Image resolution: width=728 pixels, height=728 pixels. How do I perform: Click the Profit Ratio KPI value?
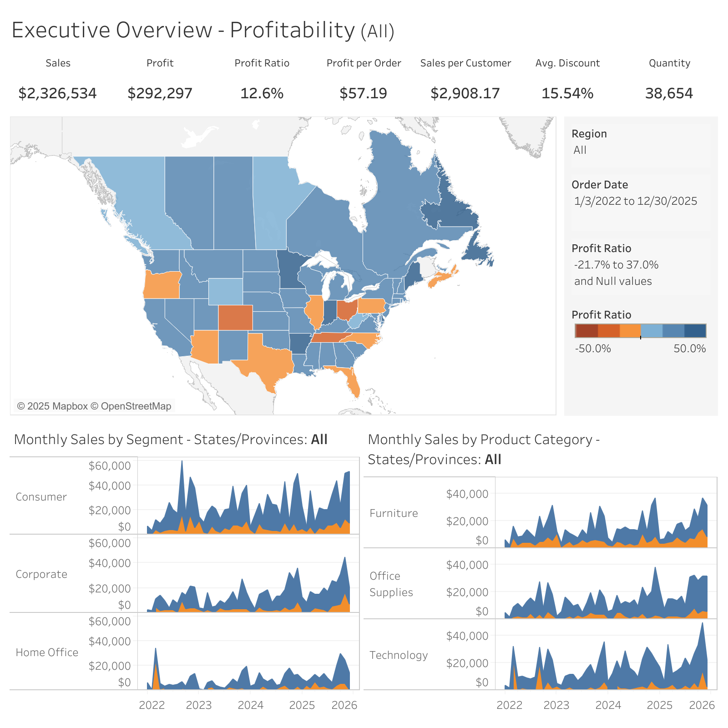262,93
